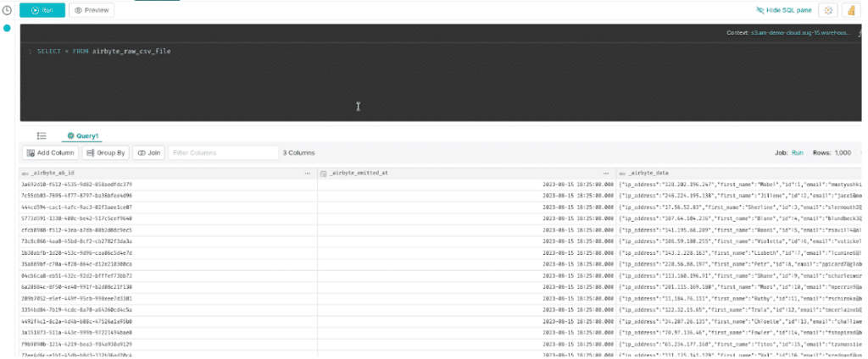Screen dimensions: 868x359
Task: Click the Group By button
Action: pos(107,153)
